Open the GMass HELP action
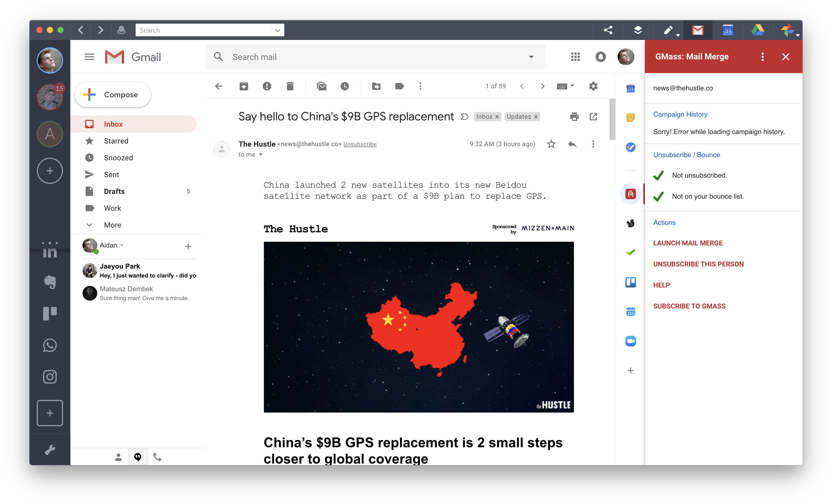Viewport: 832px width, 504px height. [661, 285]
